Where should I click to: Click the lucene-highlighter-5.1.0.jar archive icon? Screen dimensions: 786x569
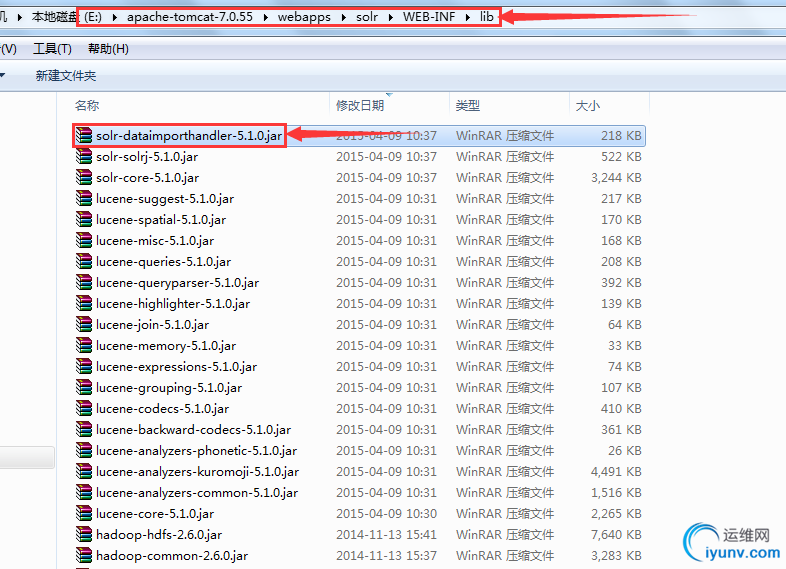[84, 304]
